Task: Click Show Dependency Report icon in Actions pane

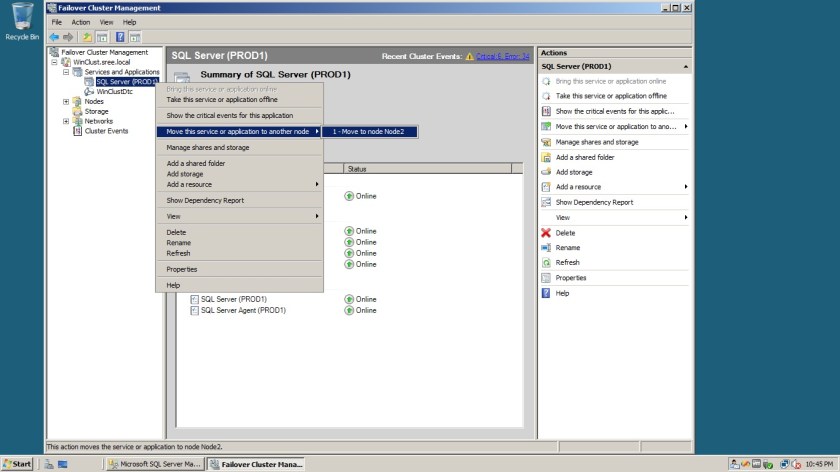Action: tap(546, 202)
